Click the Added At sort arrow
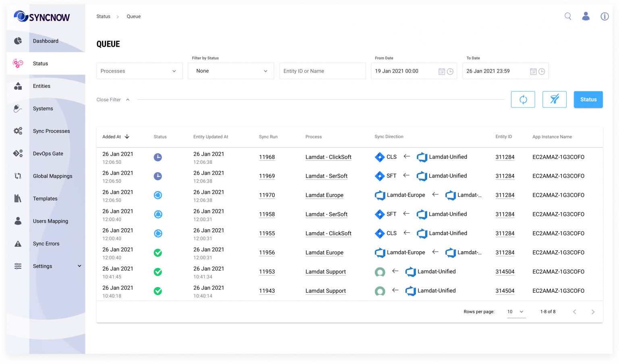The width and height of the screenshot is (619, 364). tap(127, 136)
